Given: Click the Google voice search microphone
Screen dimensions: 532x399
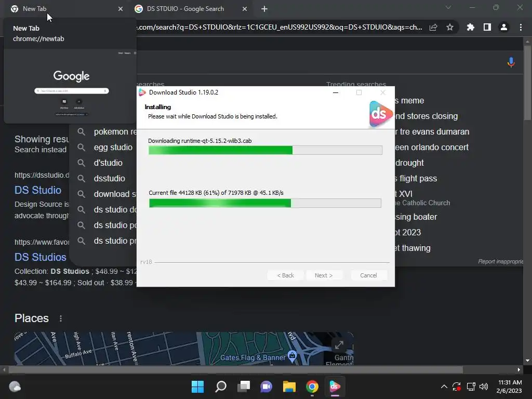Looking at the screenshot, I should click(x=511, y=62).
